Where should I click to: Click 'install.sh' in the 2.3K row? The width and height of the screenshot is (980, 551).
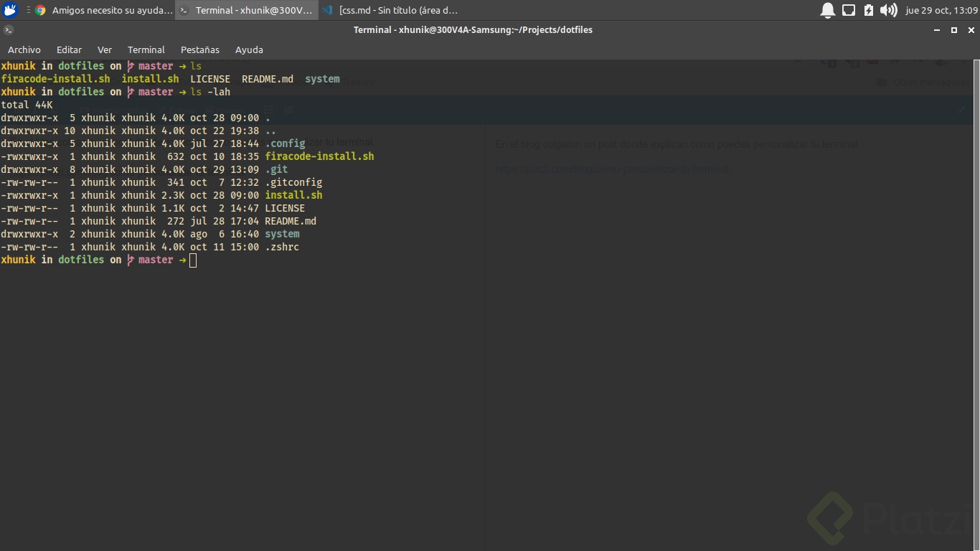tap(293, 195)
